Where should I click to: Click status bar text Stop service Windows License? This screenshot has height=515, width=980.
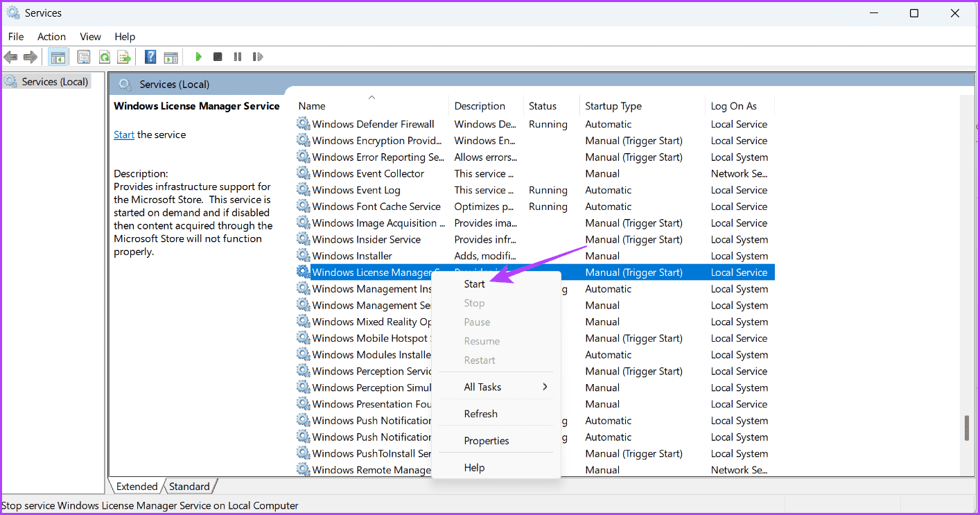pyautogui.click(x=150, y=506)
